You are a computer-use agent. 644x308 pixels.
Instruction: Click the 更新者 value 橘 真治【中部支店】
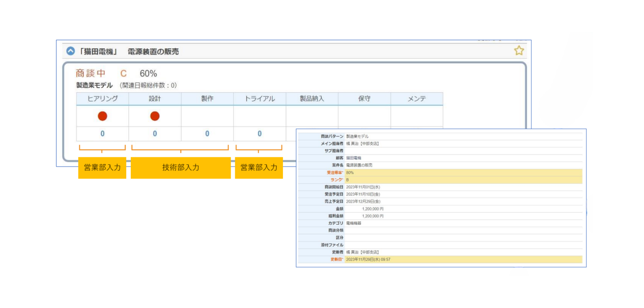(x=363, y=252)
